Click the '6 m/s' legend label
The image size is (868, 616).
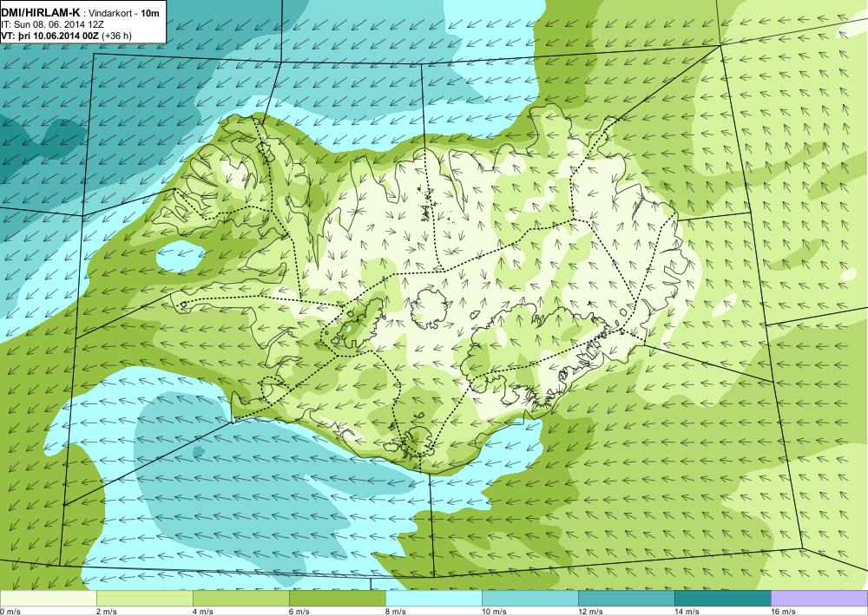(x=299, y=612)
